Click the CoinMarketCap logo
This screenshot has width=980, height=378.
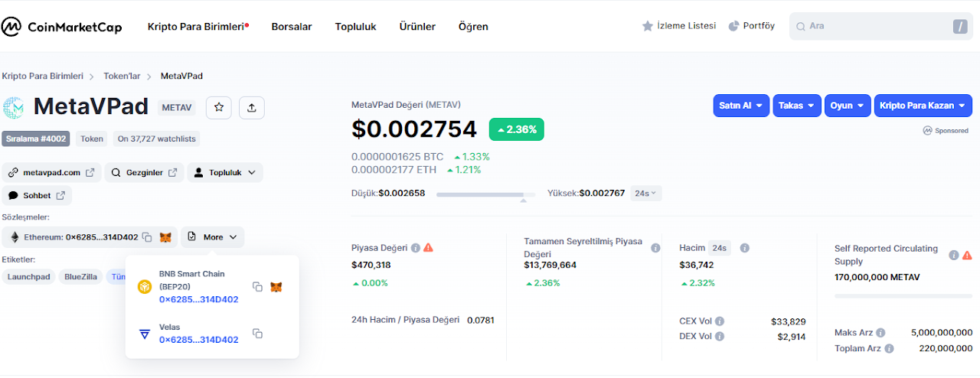click(x=62, y=27)
